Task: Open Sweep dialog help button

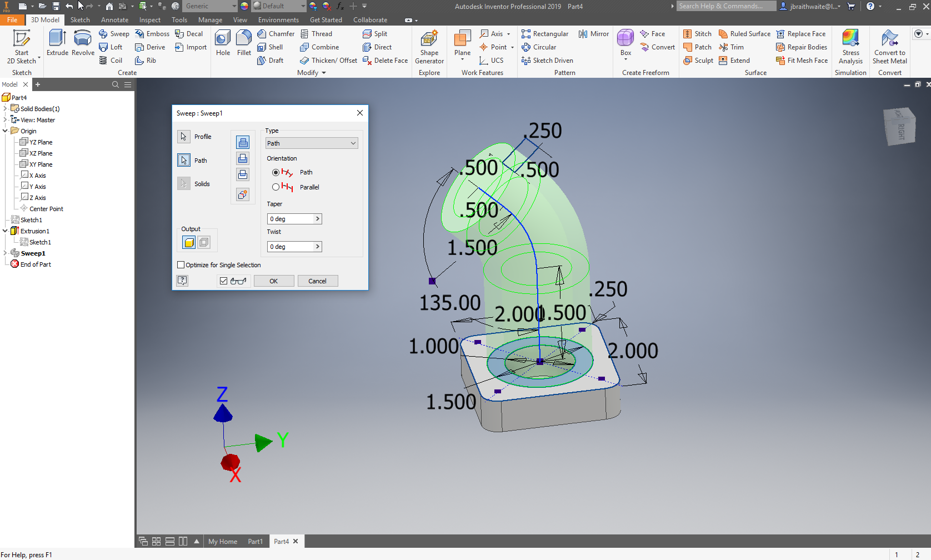Action: (182, 281)
